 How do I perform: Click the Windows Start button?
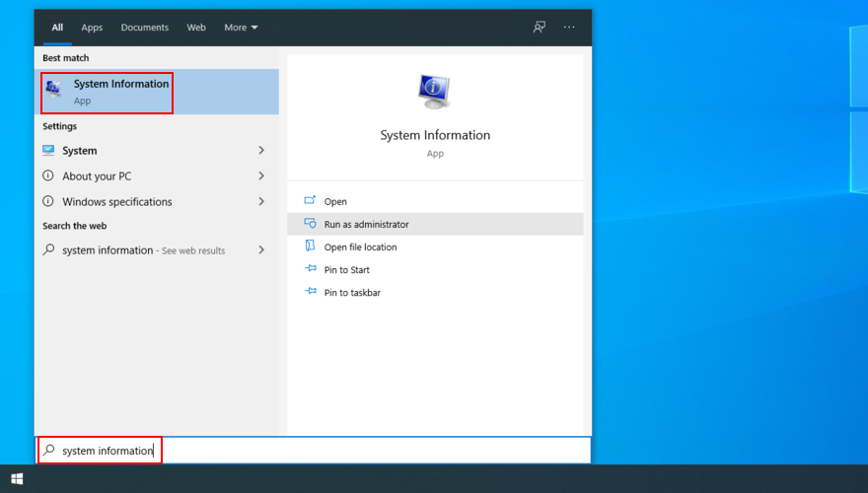[17, 479]
